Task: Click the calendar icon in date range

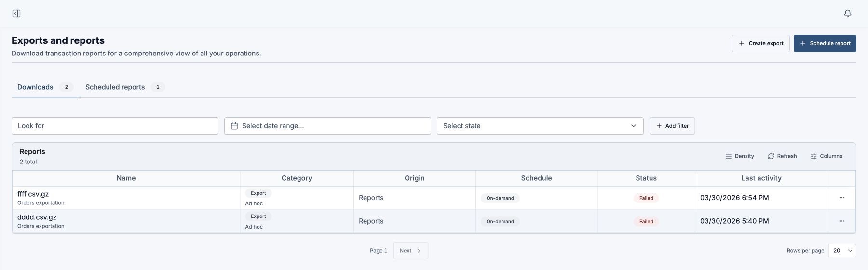Action: [234, 126]
